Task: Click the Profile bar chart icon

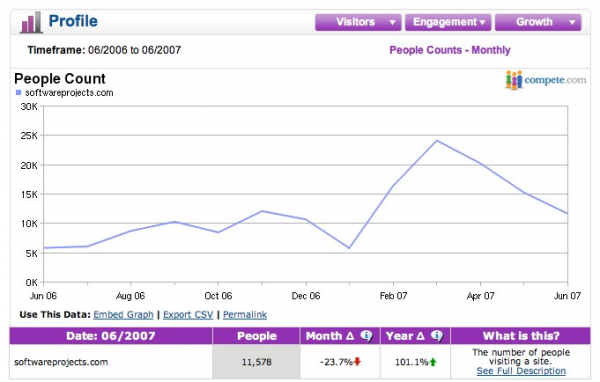Action: pos(31,22)
